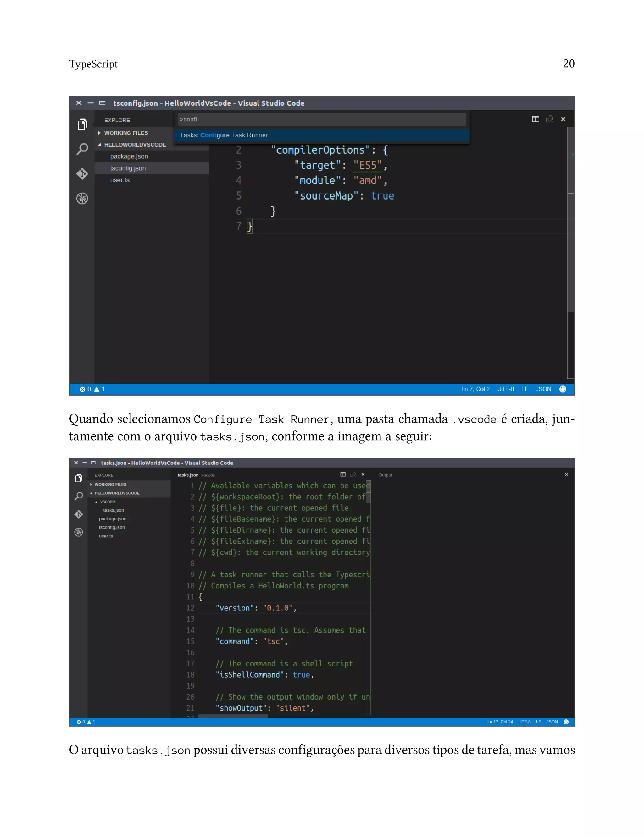644x838 pixels.
Task: Click "showOutput": "silent" line in tasks.json
Action: click(x=264, y=708)
